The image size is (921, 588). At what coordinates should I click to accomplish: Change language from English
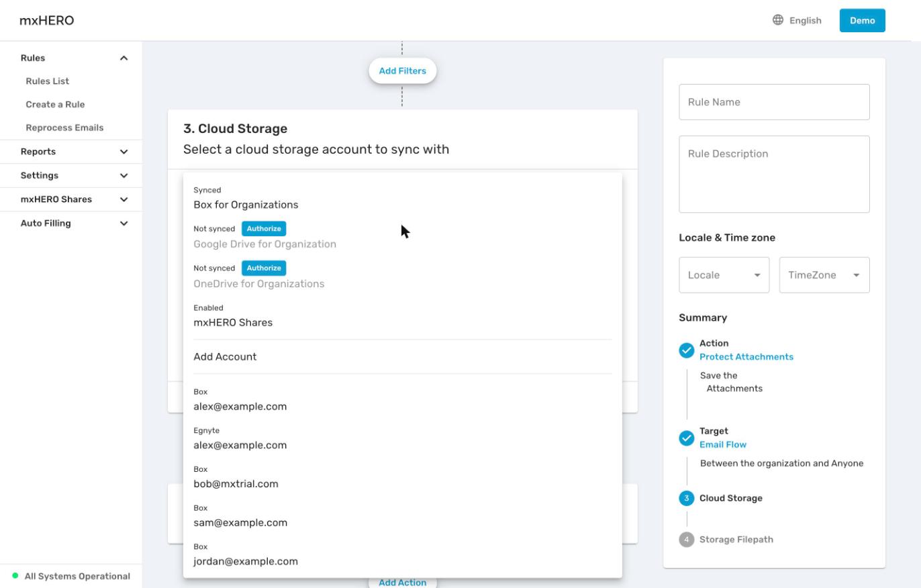coord(797,20)
